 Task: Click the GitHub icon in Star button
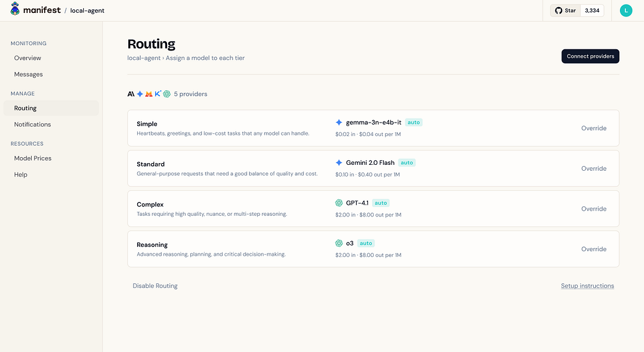(558, 11)
